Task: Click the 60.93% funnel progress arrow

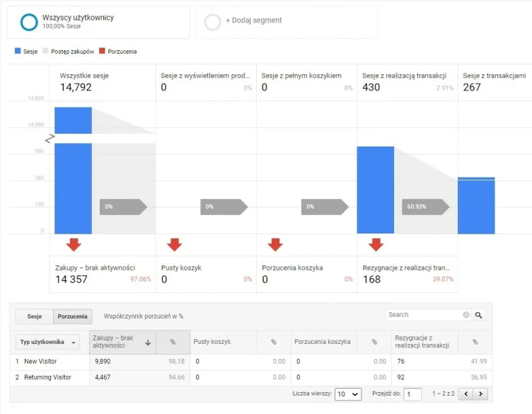Action: (x=425, y=207)
